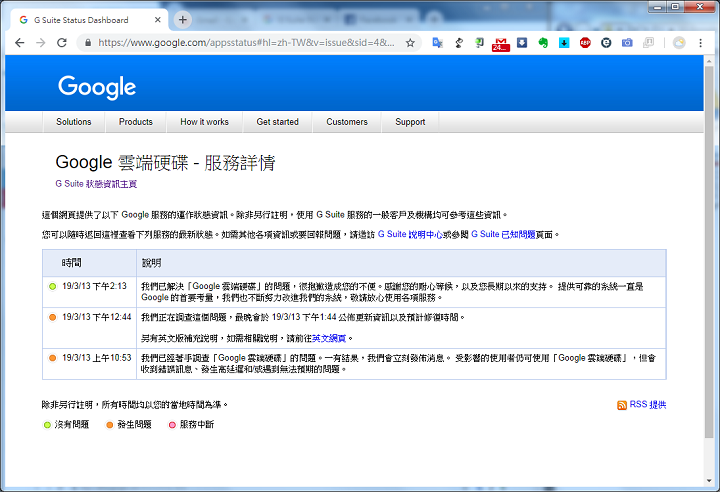Open the Get started menu

click(277, 122)
